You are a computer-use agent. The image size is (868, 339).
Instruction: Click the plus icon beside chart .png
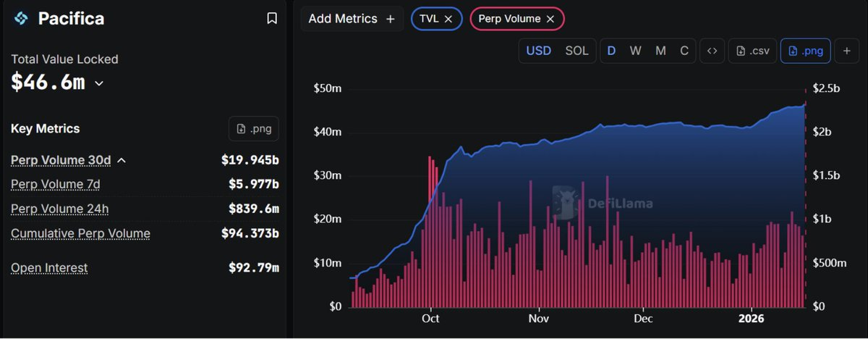(x=846, y=51)
